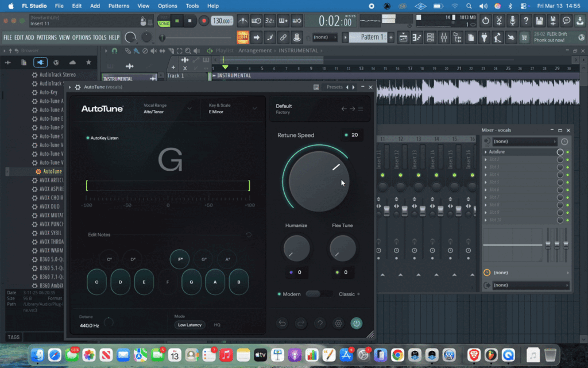Open the shopping cart content library icon
Viewport: 588px width, 368px height.
[524, 37]
